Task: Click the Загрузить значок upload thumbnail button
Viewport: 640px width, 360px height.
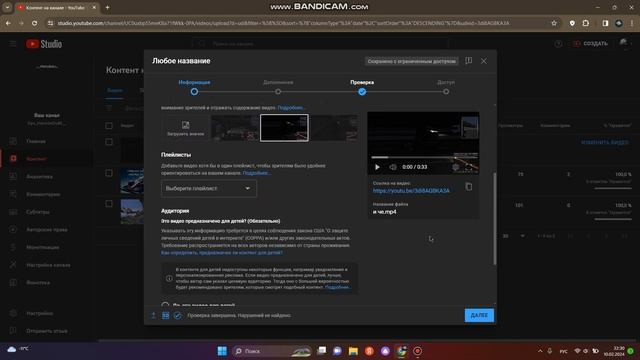Action: (x=185, y=128)
